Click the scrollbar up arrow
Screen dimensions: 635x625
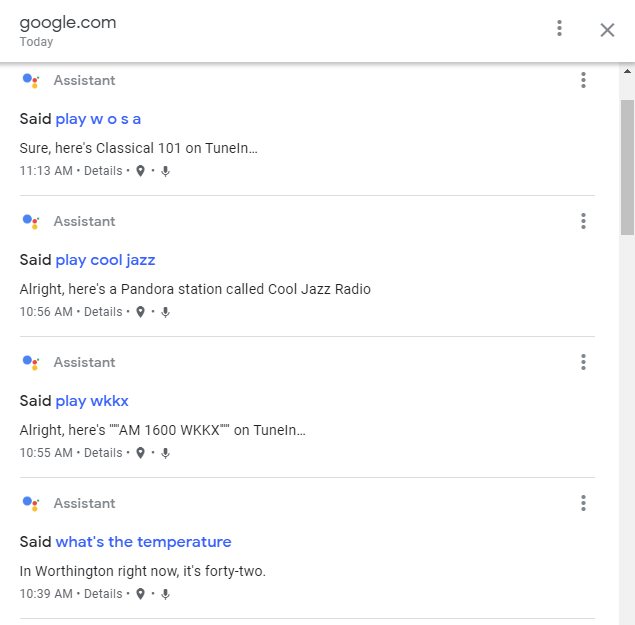pos(627,71)
